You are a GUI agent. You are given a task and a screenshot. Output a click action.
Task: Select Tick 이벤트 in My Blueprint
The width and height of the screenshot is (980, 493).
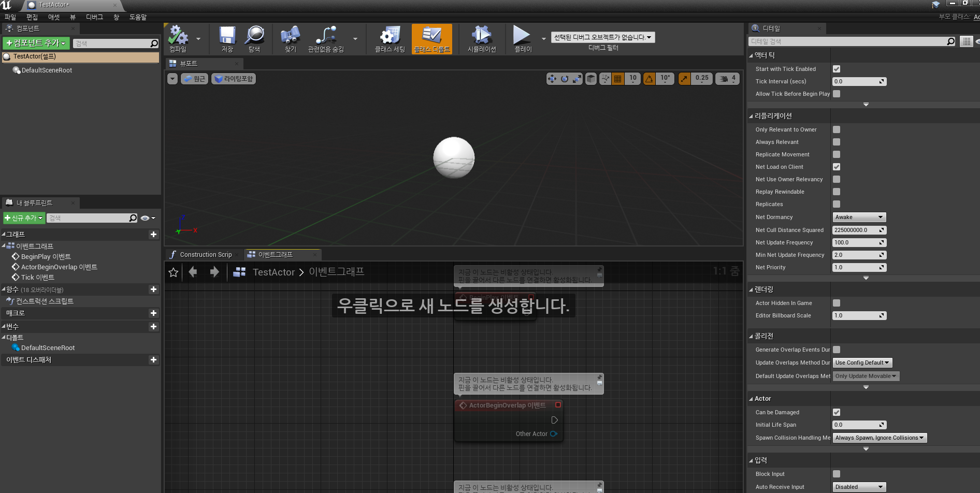(37, 278)
